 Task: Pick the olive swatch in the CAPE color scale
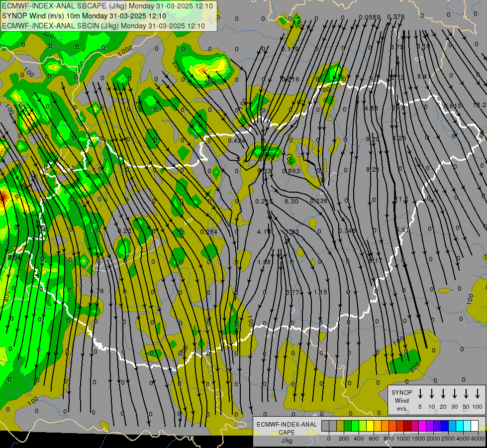click(340, 426)
